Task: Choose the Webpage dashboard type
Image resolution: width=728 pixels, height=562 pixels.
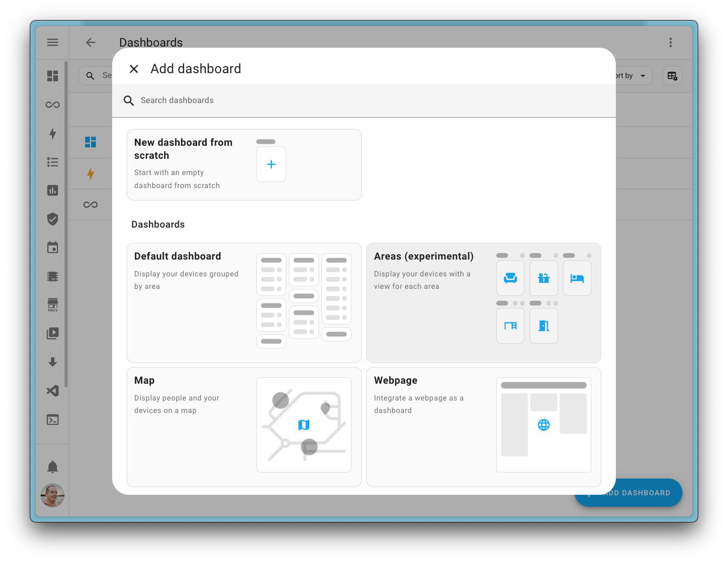Action: pyautogui.click(x=483, y=426)
